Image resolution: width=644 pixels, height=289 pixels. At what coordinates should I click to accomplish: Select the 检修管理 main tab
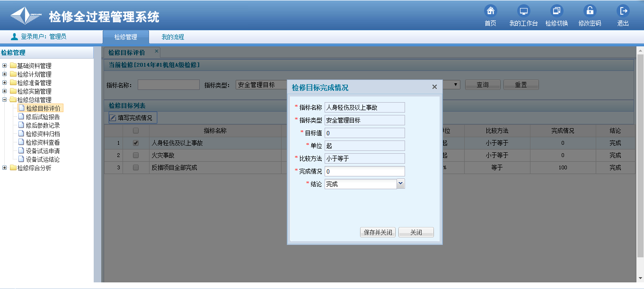click(x=126, y=37)
